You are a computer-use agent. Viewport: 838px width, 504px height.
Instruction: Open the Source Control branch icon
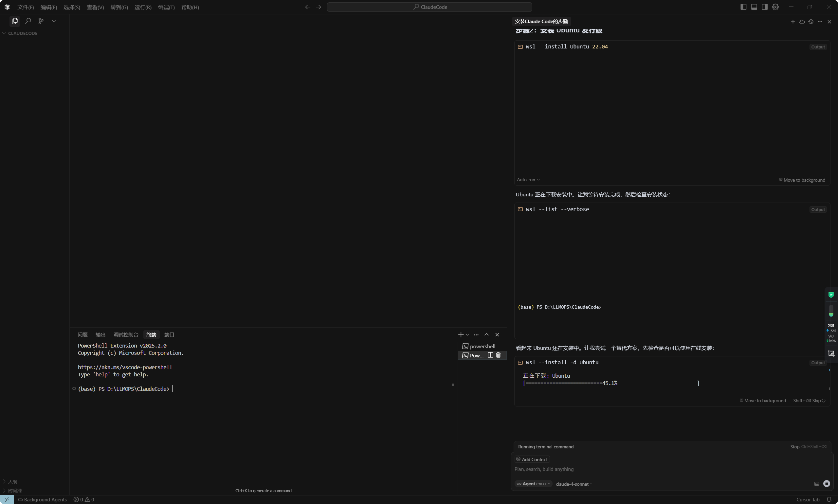[x=41, y=21]
